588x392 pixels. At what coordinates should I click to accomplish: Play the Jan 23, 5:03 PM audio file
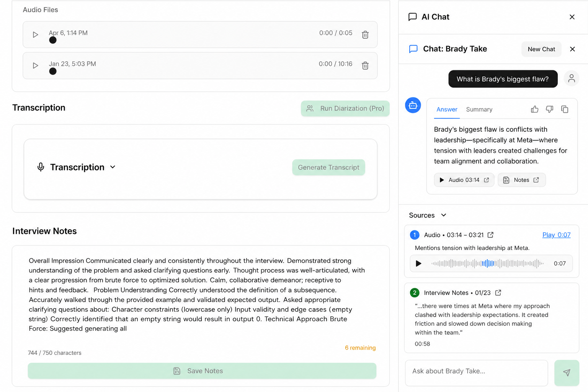coord(36,66)
